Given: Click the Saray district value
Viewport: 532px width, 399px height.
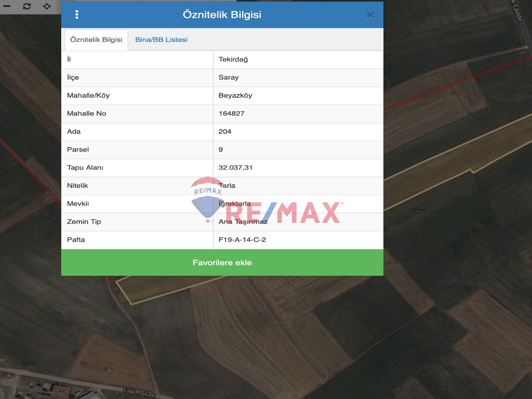Looking at the screenshot, I should (x=229, y=78).
